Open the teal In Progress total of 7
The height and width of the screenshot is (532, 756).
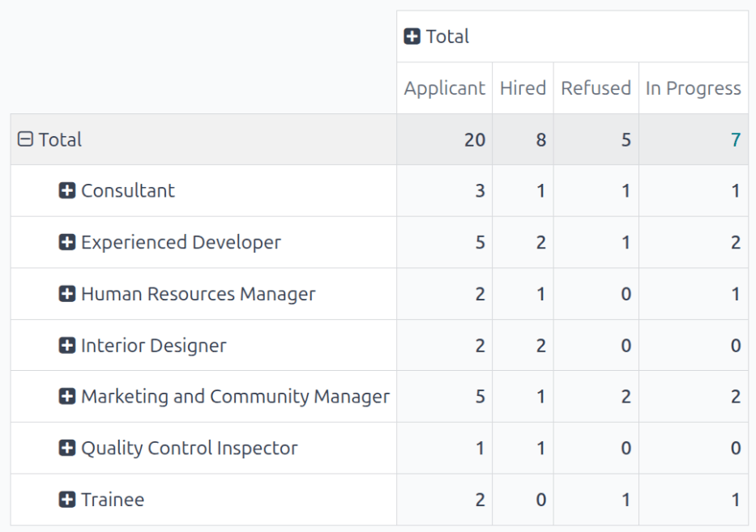[x=735, y=139]
